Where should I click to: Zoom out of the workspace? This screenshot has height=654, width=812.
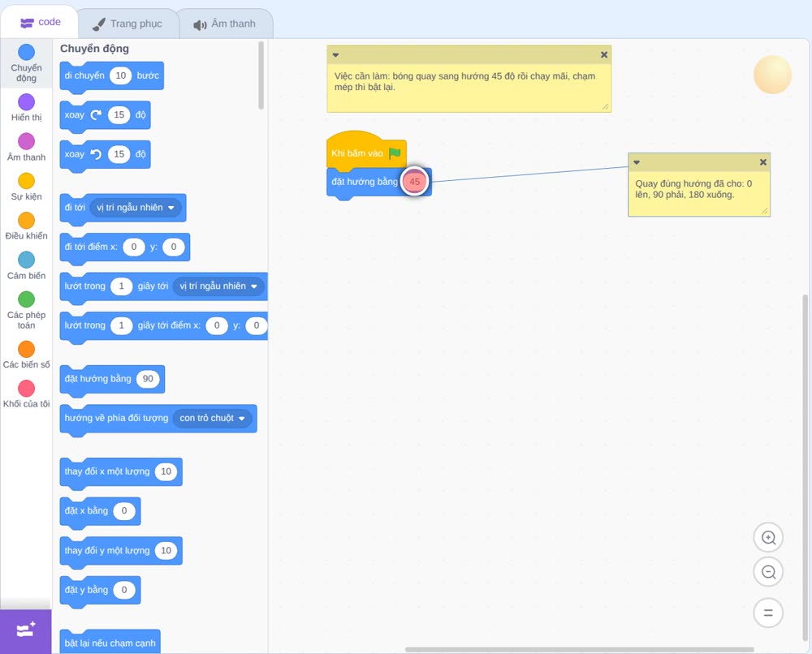pos(768,572)
